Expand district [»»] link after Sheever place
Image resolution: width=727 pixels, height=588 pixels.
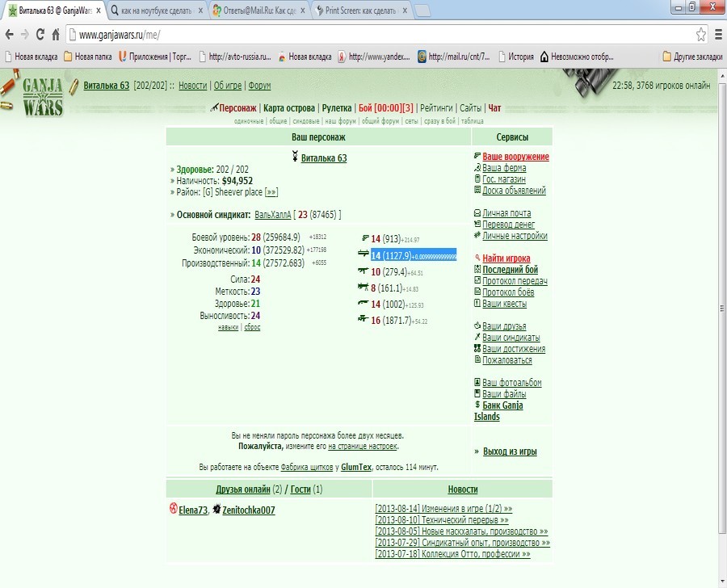(x=271, y=192)
